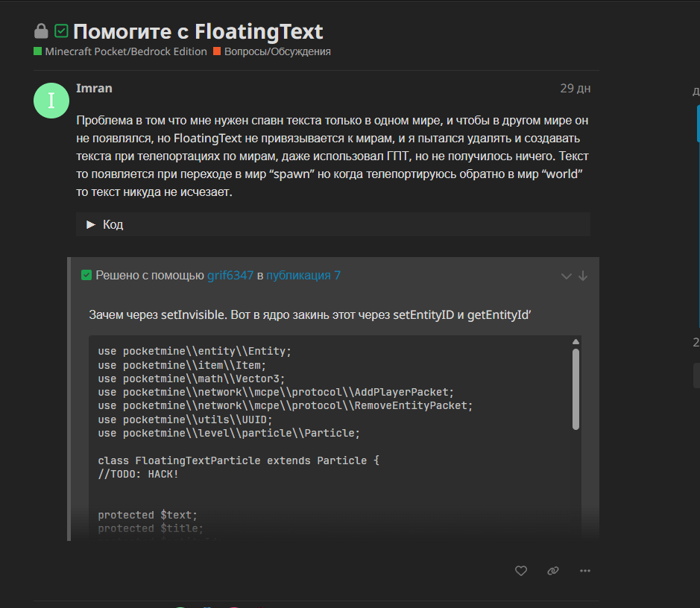
Task: Expand the quoted solution with the chevron
Action: click(x=567, y=276)
